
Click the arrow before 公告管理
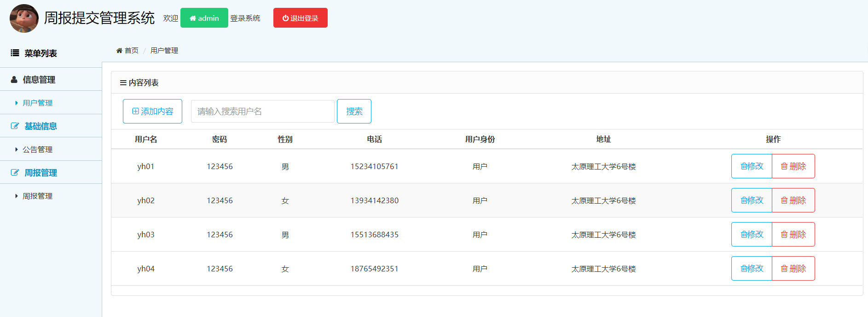point(17,150)
